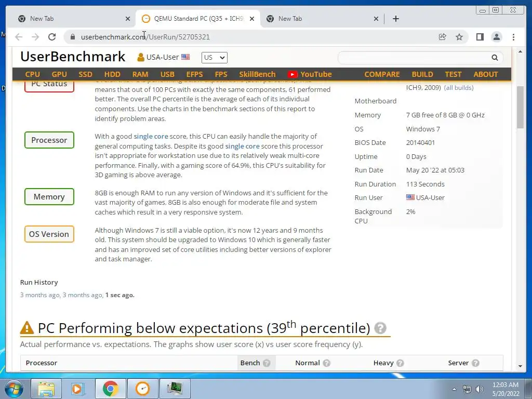
Task: Click the help icon next to Bench
Action: 267,363
